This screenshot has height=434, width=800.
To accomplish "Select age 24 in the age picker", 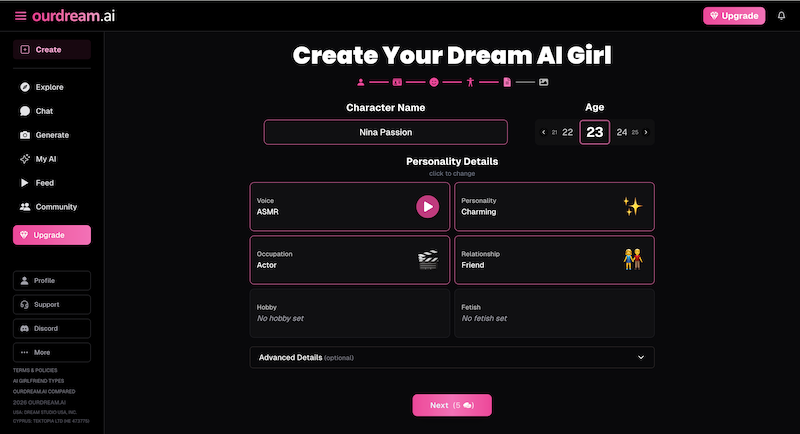I will pos(621,132).
